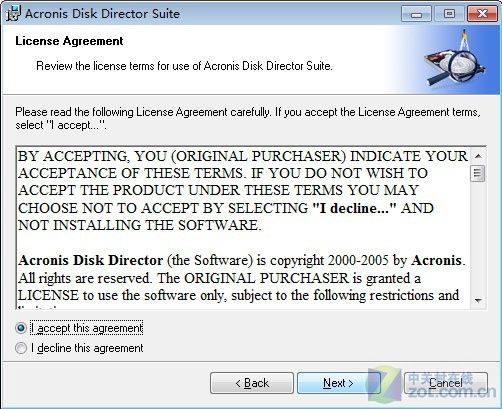
Task: Click inside the license agreement text box
Action: click(243, 228)
